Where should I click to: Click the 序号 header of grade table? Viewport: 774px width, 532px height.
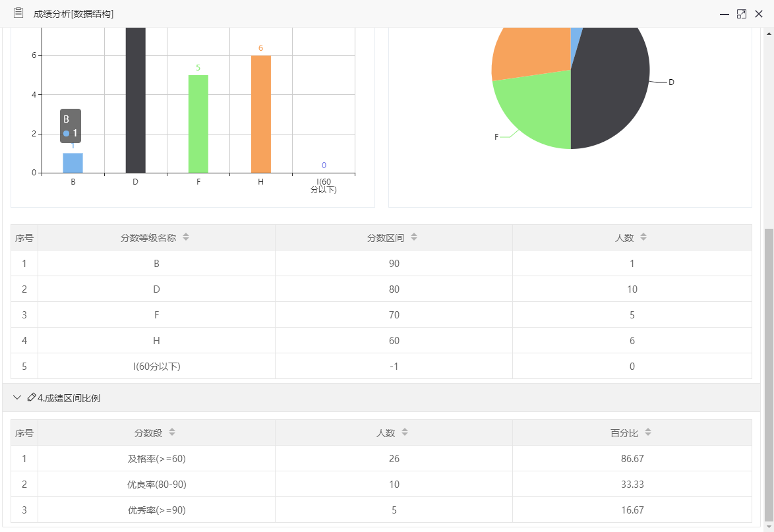[x=24, y=238]
